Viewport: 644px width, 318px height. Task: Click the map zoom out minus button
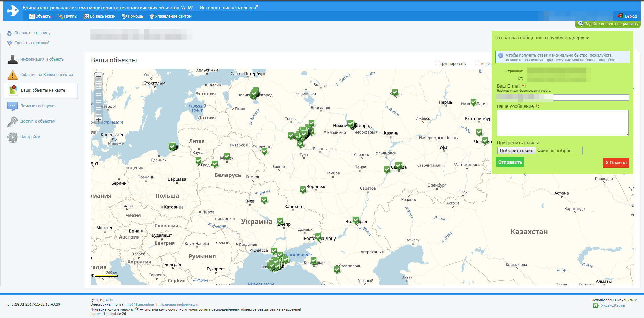(98, 76)
